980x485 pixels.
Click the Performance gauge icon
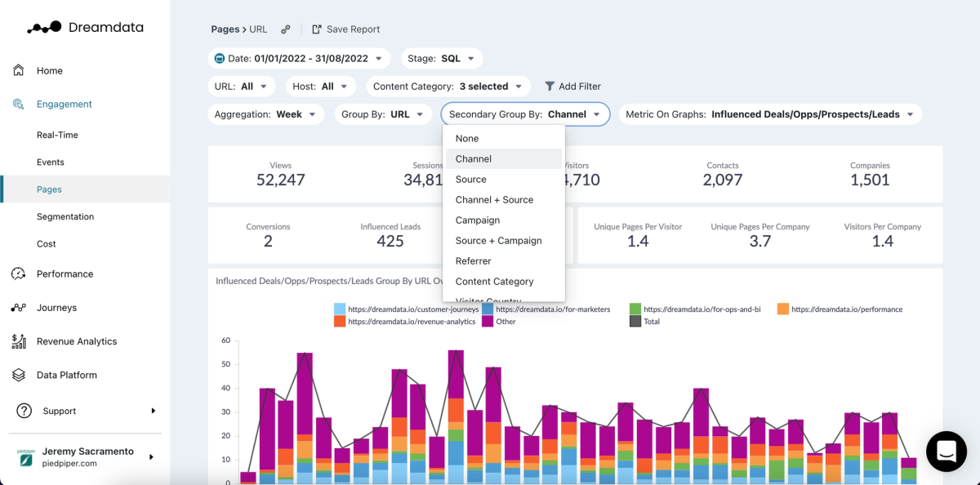[x=19, y=274]
